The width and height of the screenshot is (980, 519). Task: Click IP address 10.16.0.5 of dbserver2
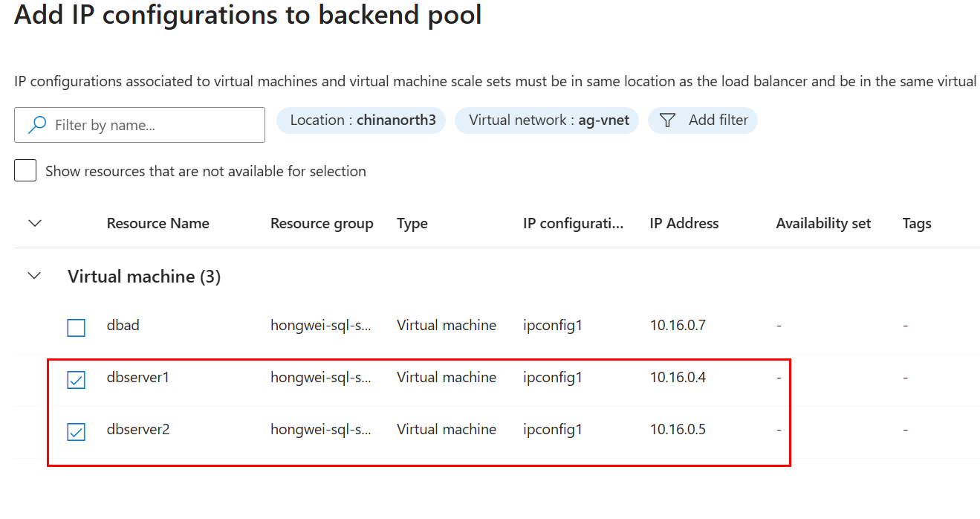click(x=678, y=429)
